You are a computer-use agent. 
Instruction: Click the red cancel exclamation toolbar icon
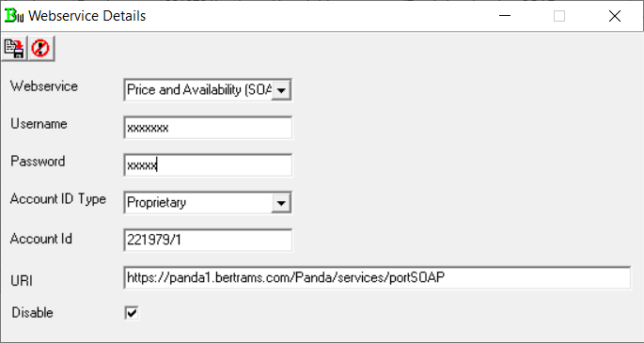[40, 49]
